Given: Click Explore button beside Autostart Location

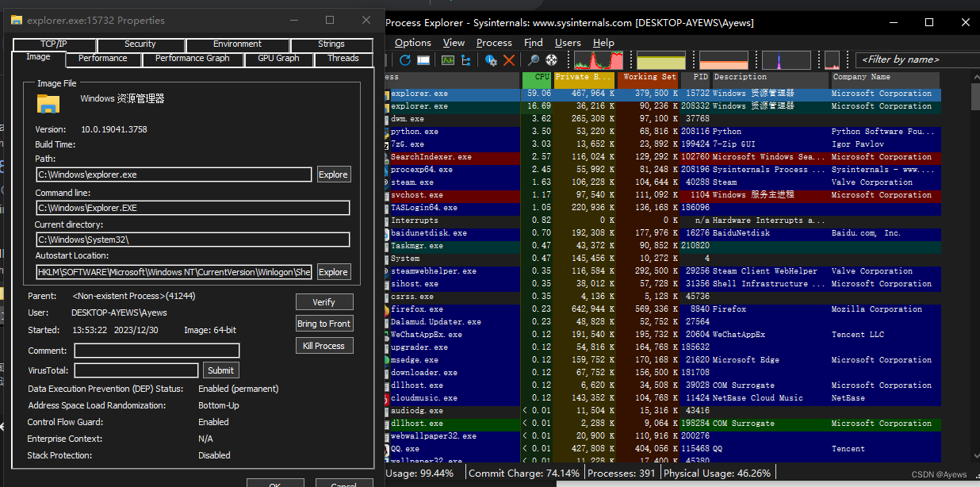Looking at the screenshot, I should click(x=333, y=272).
